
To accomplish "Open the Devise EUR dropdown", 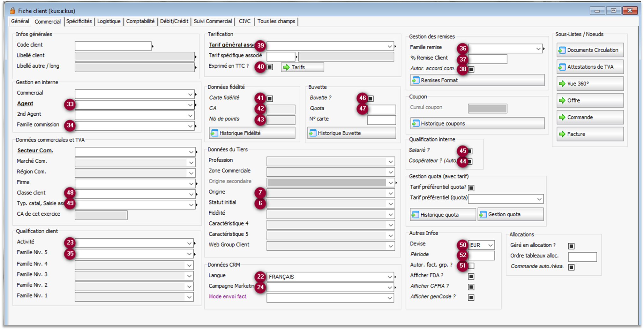I will click(x=490, y=245).
